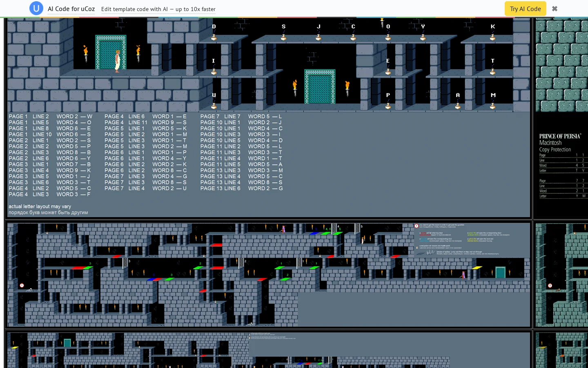This screenshot has width=588, height=368.
Task: Click the row PAGE 11 LINE 5 WORD 5 — A
Action: [241, 164]
